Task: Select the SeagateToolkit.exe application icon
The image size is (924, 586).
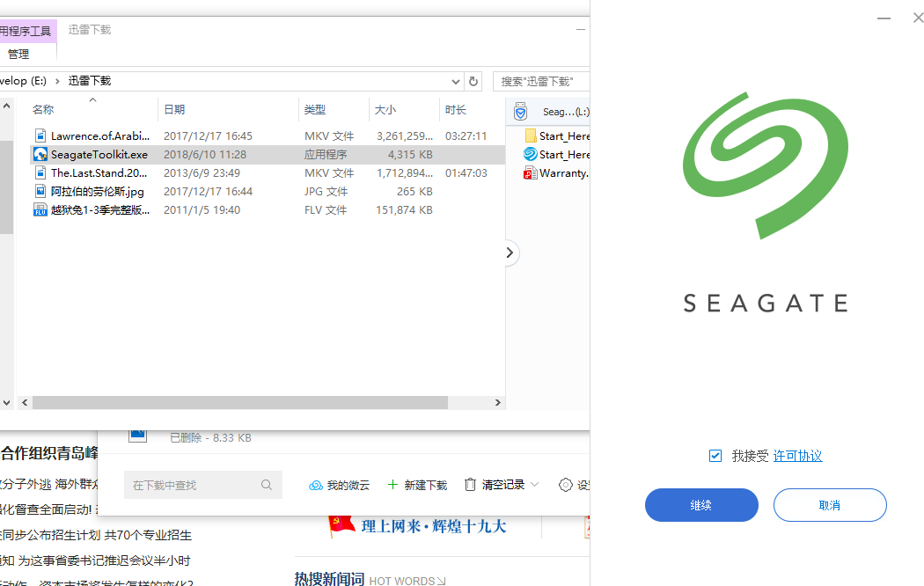Action: (40, 154)
